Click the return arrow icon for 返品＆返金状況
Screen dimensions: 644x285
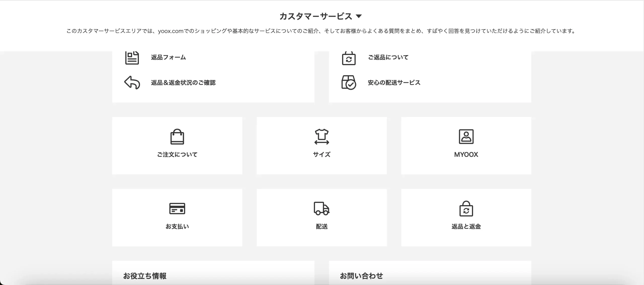132,83
